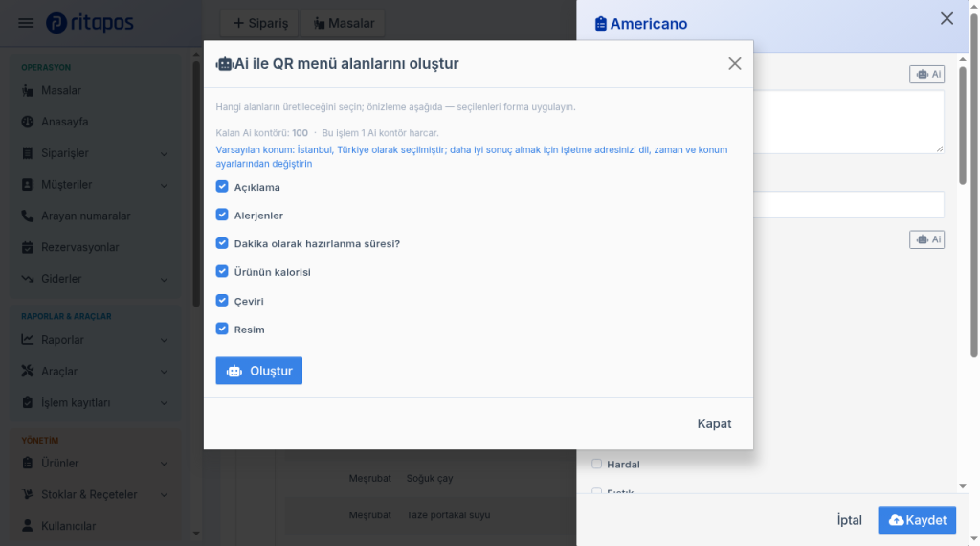Open the hamburger menu icon
980x546 pixels.
coord(26,23)
